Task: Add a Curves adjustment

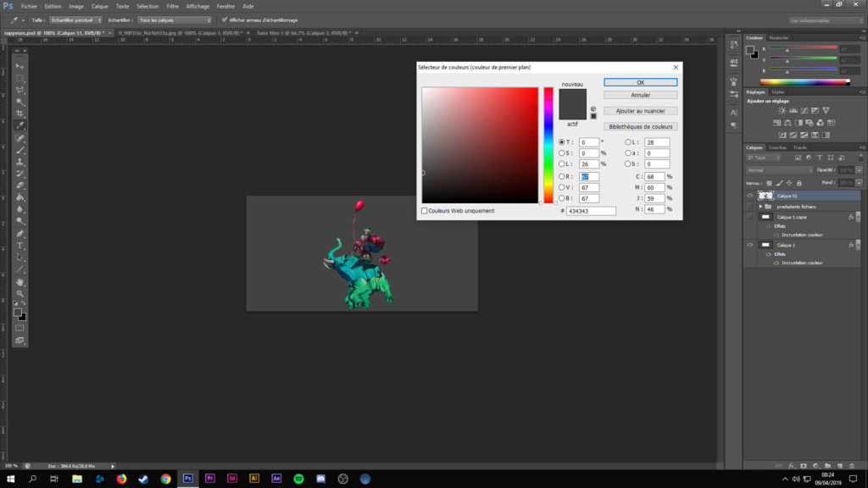Action: [x=804, y=111]
